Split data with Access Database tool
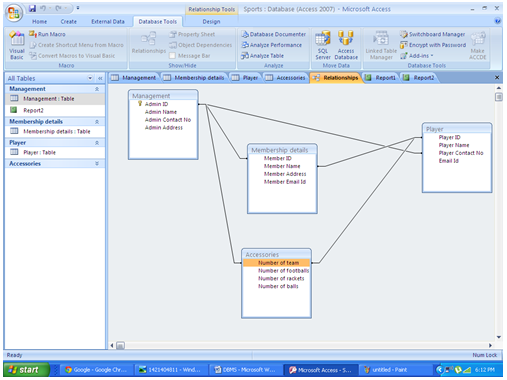The width and height of the screenshot is (507, 380). tap(346, 45)
